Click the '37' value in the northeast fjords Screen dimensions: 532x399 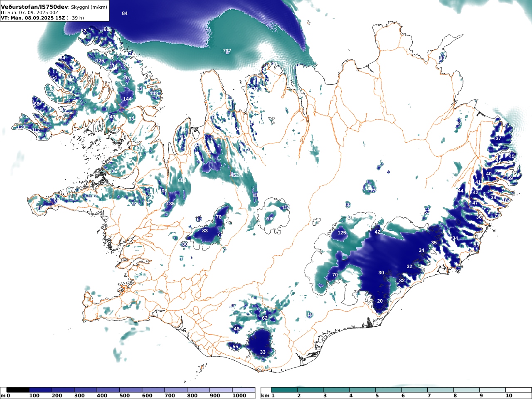click(498, 138)
